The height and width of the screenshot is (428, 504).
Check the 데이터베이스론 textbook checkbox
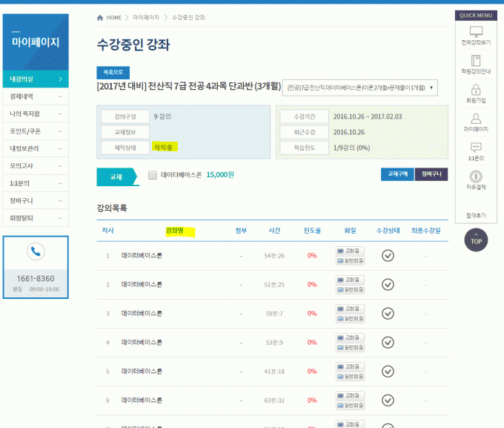(x=153, y=176)
